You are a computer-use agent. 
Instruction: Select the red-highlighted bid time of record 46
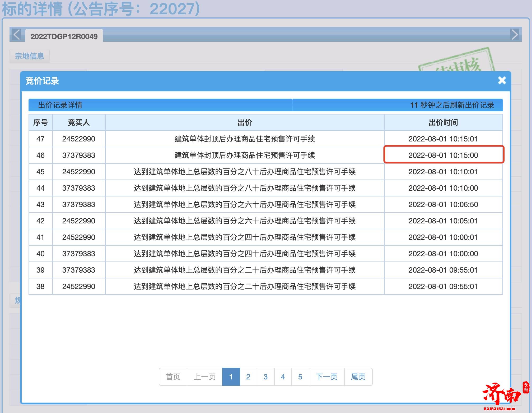coord(443,155)
